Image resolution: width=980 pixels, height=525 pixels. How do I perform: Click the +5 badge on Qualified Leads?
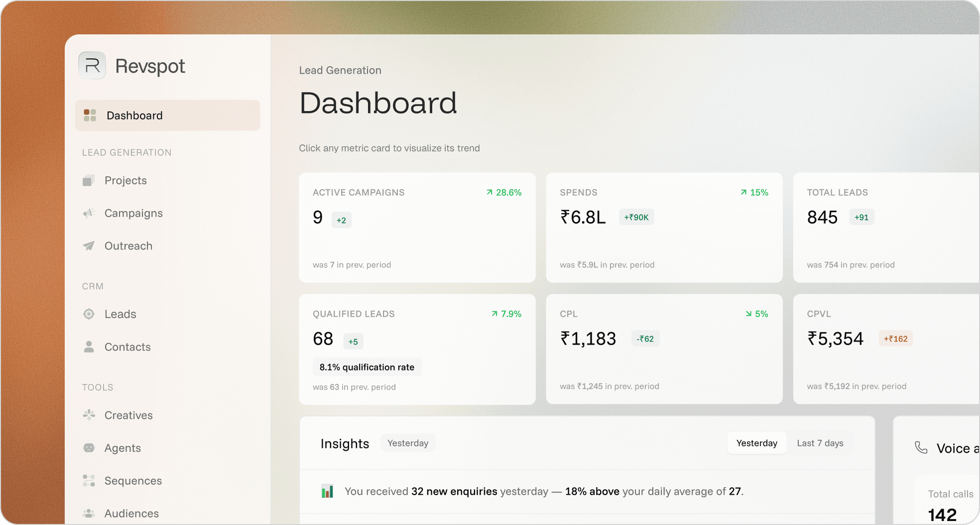353,342
